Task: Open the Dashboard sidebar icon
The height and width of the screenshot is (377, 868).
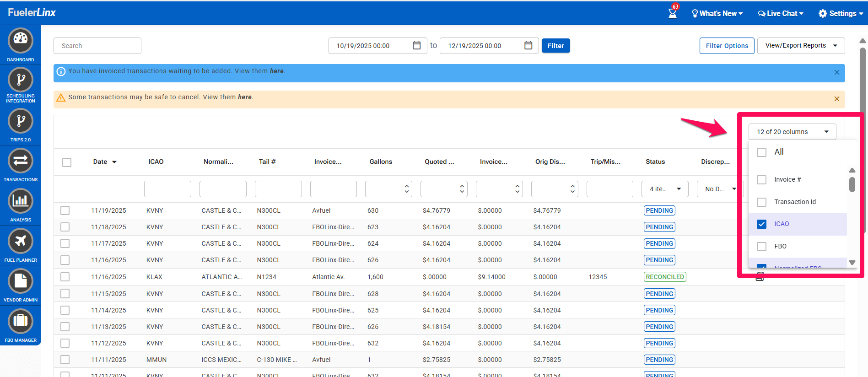Action: (21, 41)
